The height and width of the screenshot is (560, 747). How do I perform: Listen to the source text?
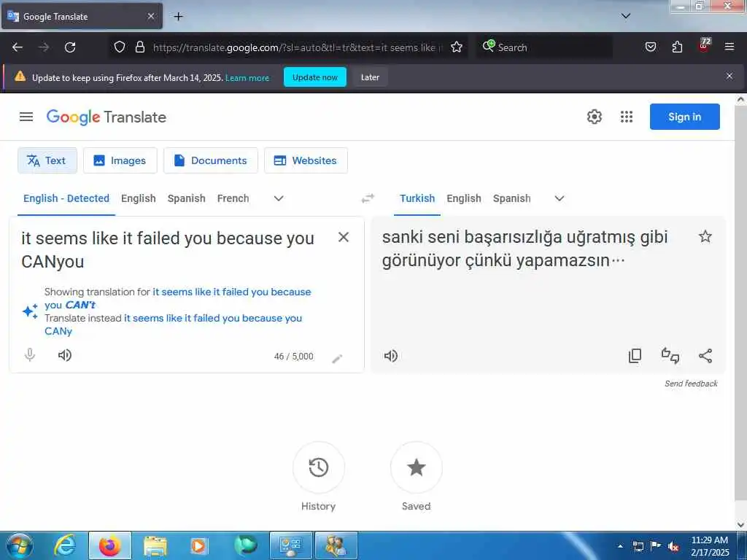click(x=65, y=355)
